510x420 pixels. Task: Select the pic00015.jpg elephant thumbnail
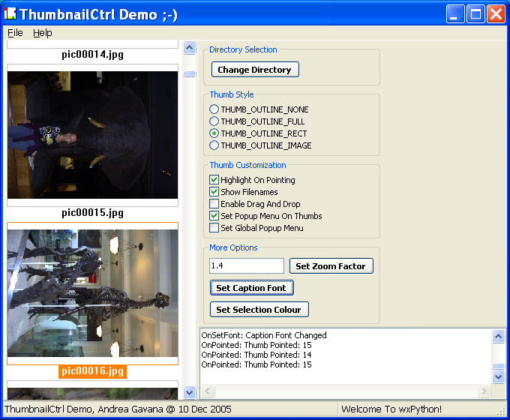pos(92,135)
